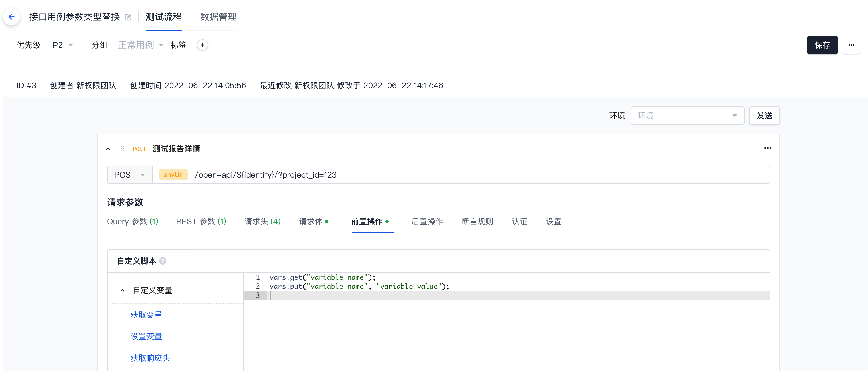
Task: Switch to the 数据管理 tab
Action: (x=218, y=17)
